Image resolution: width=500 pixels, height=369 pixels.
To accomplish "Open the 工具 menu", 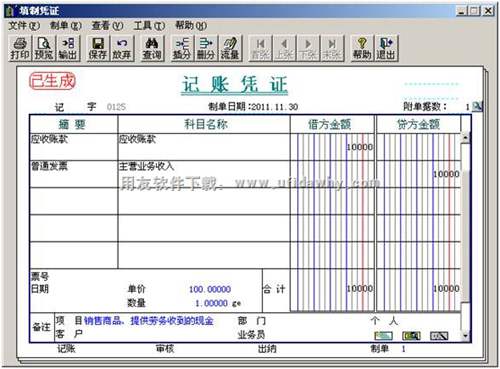I will tap(149, 26).
